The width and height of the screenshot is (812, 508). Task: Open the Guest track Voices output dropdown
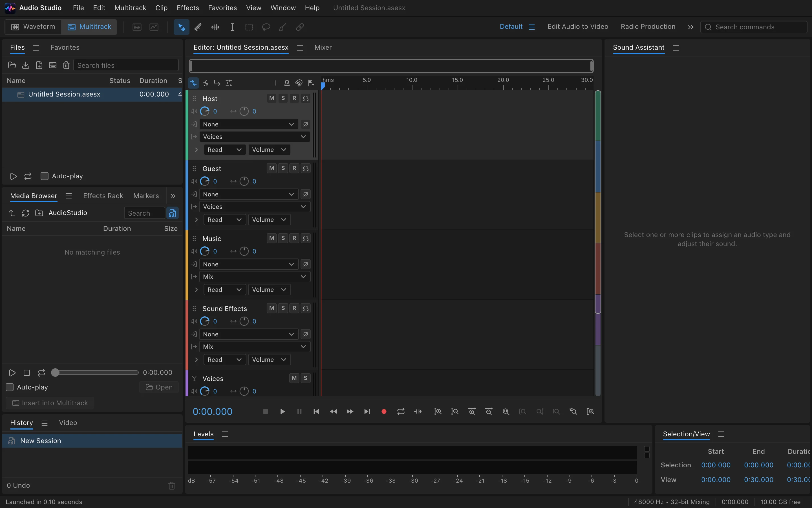tap(255, 207)
